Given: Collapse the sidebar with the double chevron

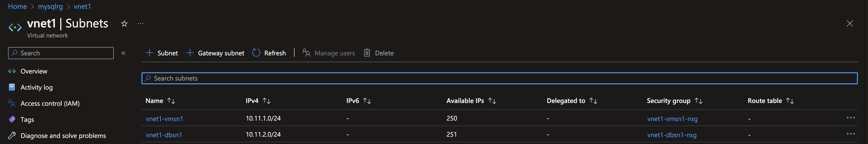Looking at the screenshot, I should [123, 53].
